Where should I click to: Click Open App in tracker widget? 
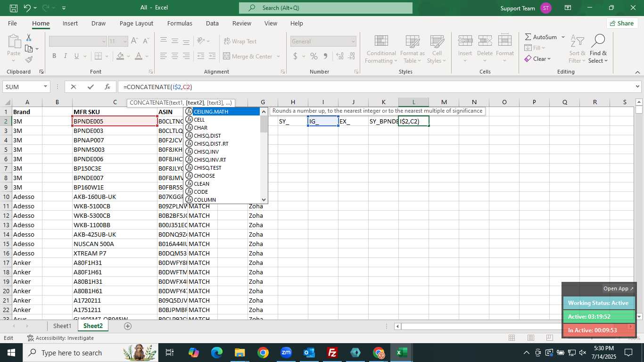(x=618, y=288)
